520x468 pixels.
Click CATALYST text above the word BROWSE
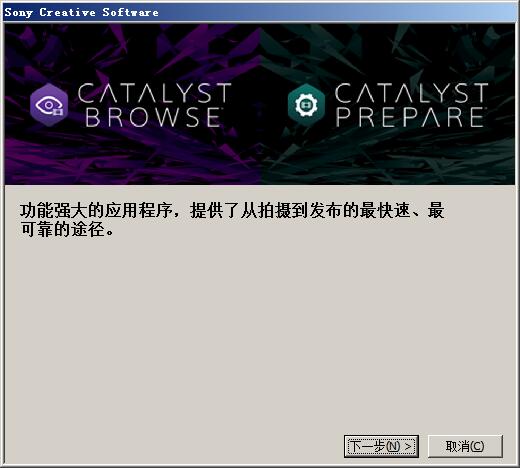click(x=155, y=93)
